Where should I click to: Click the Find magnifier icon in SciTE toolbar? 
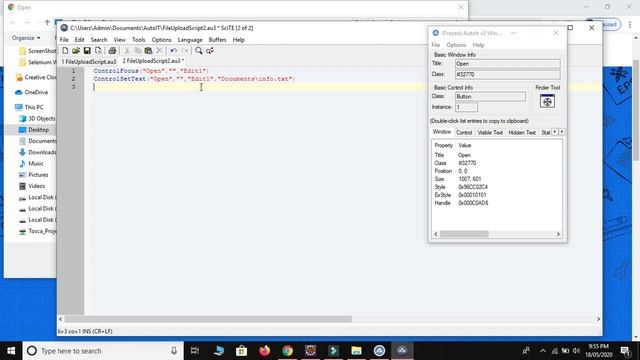coord(198,51)
